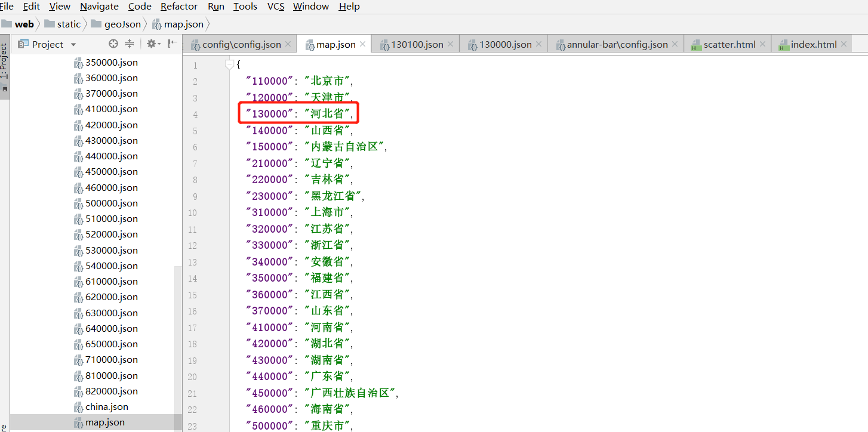
Task: Select 350000.json in the project tree
Action: [x=106, y=63]
